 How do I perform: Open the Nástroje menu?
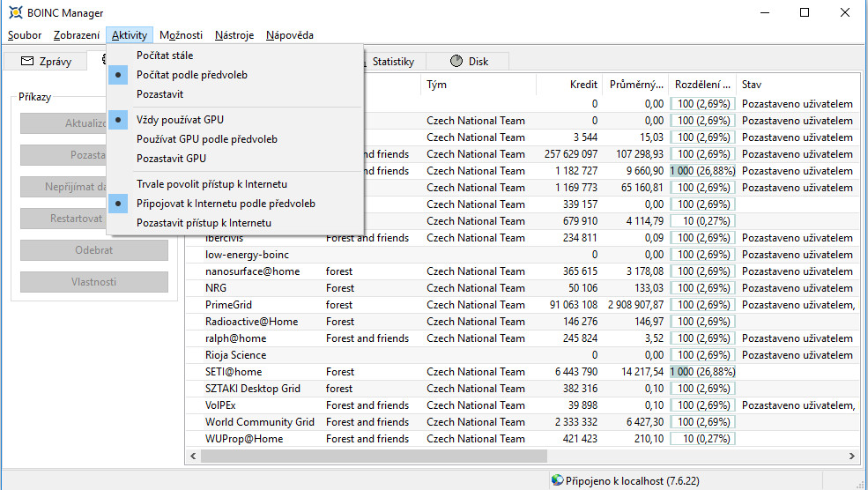point(234,35)
